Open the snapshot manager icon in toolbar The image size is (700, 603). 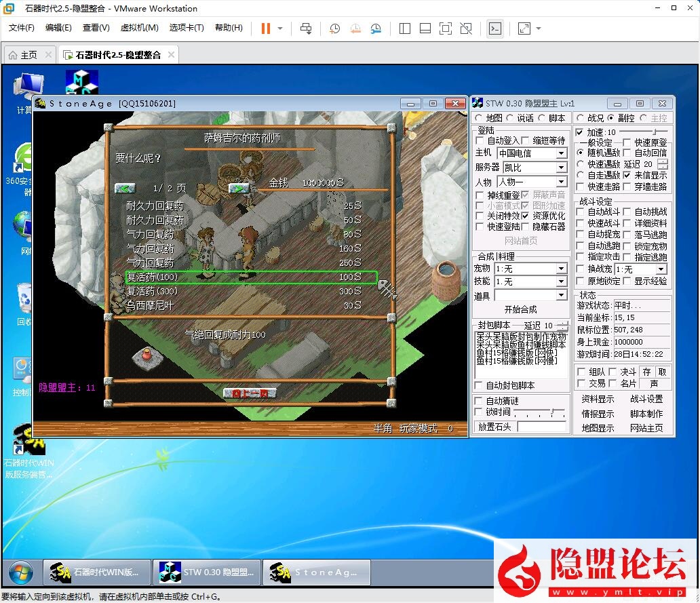(376, 28)
